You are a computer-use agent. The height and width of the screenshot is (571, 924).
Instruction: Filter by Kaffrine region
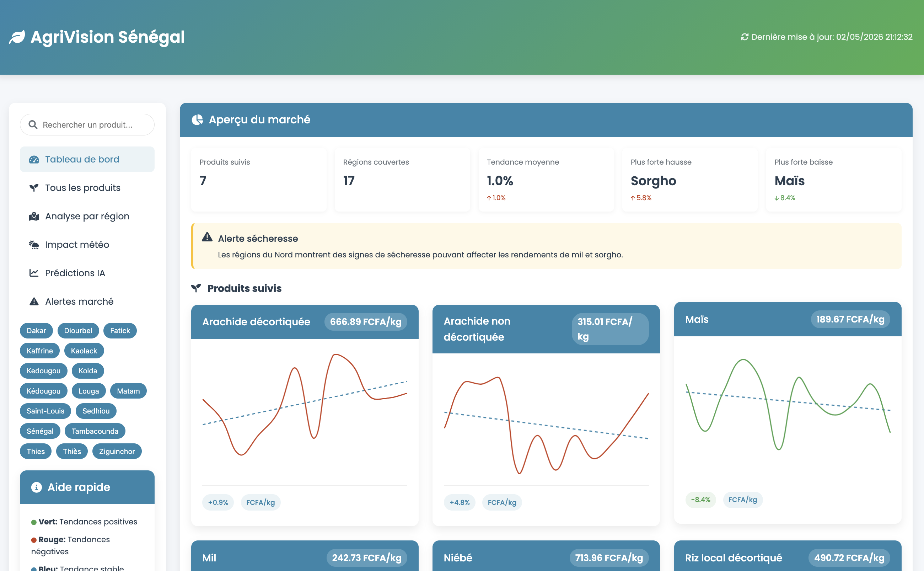pyautogui.click(x=40, y=351)
